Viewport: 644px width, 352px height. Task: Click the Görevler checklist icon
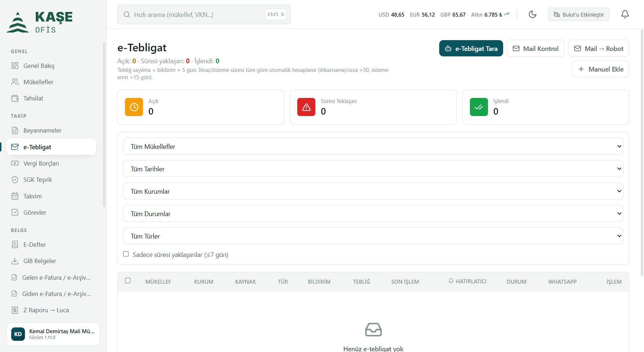15,213
